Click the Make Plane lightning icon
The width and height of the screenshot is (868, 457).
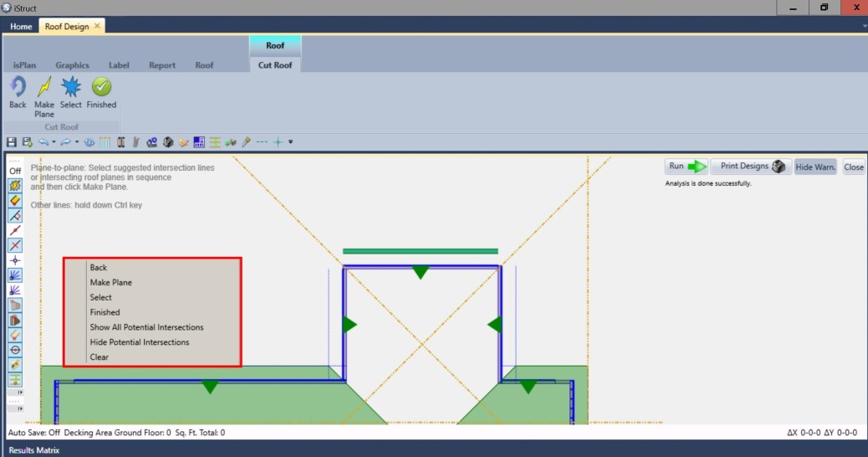[44, 87]
